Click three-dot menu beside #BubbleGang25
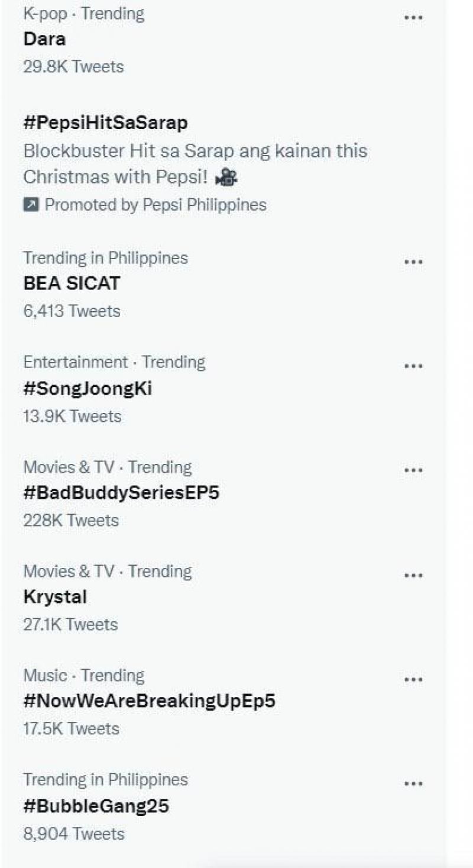The image size is (473, 868). point(413,783)
